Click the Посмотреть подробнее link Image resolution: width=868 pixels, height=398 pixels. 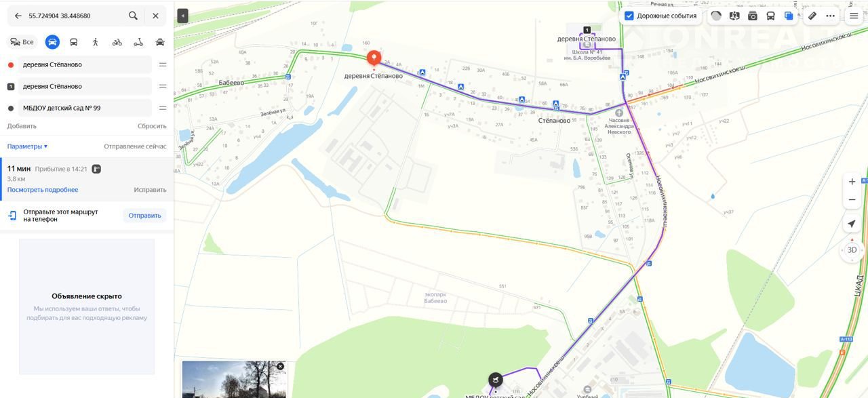(x=43, y=190)
